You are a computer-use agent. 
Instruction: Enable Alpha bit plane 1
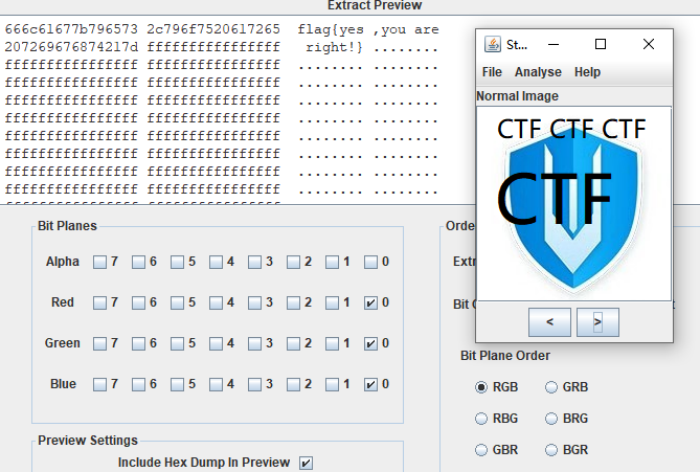[332, 262]
